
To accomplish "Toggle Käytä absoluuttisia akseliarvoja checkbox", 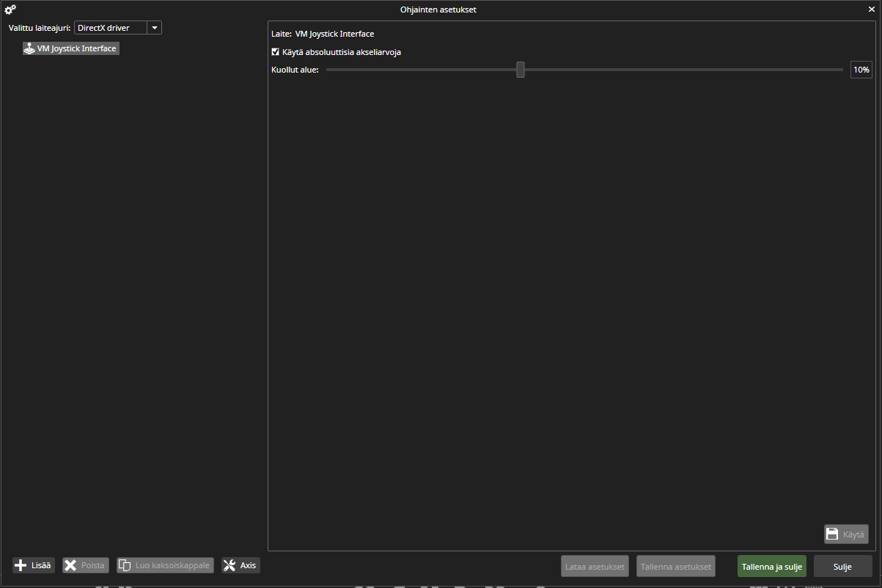I will pos(275,52).
